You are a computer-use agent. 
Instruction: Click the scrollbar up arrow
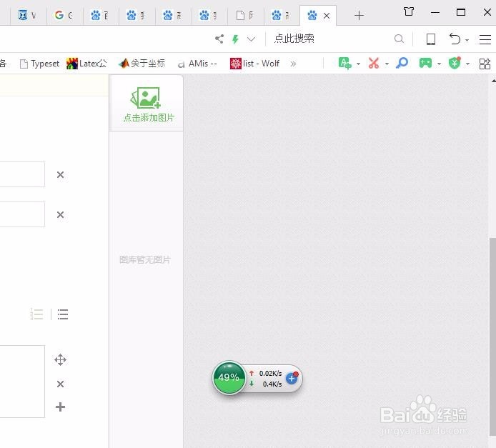pyautogui.click(x=493, y=81)
